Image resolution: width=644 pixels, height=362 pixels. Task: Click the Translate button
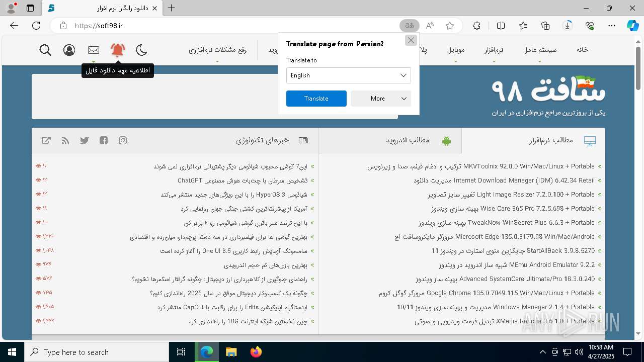click(316, 99)
